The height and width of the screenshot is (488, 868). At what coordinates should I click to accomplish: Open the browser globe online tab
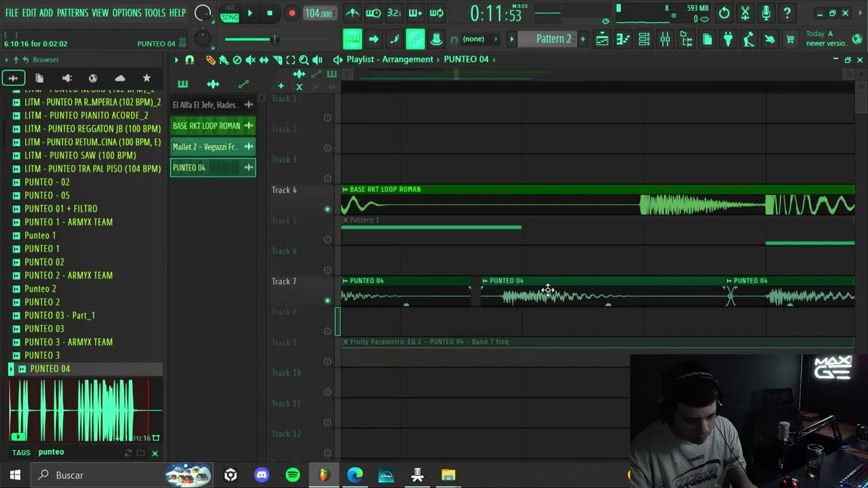coord(93,78)
